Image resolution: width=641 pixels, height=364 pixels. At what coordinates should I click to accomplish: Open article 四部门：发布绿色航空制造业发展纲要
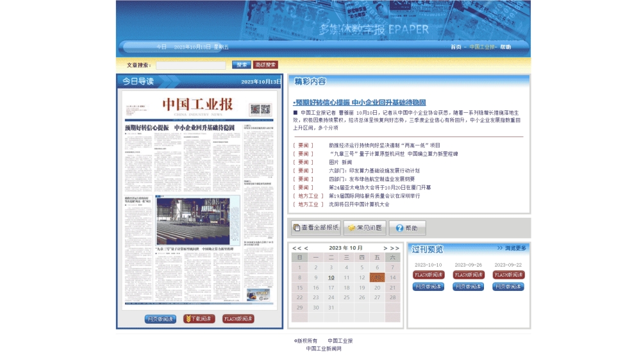click(372, 179)
